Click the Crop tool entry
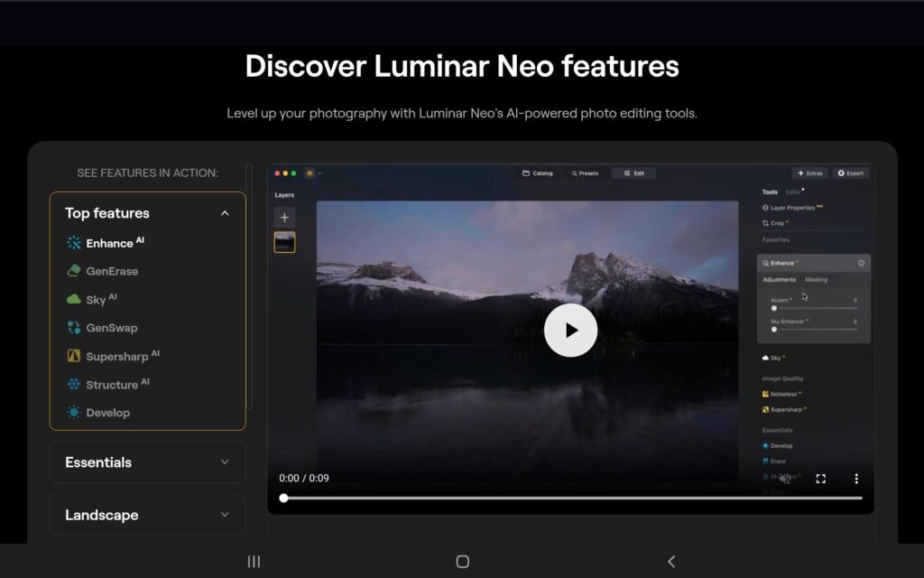 (x=775, y=223)
